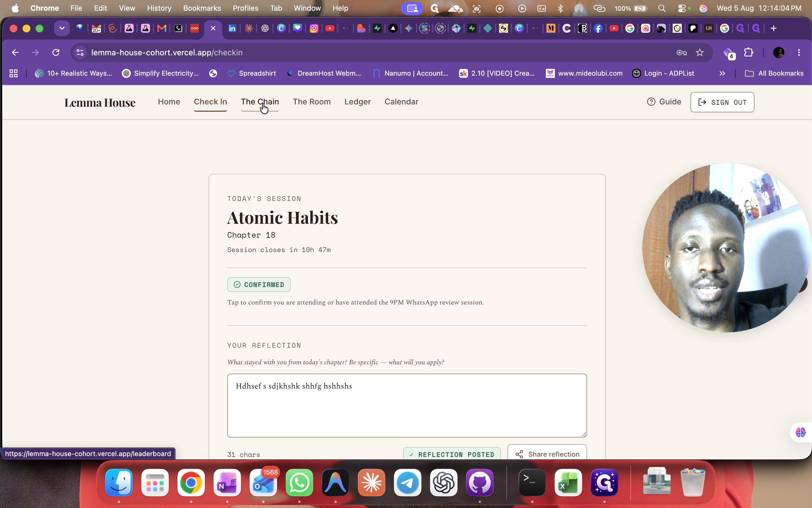This screenshot has height=508, width=812.
Task: Open the '10+ Realistic Ways...' bookmark
Action: point(74,73)
